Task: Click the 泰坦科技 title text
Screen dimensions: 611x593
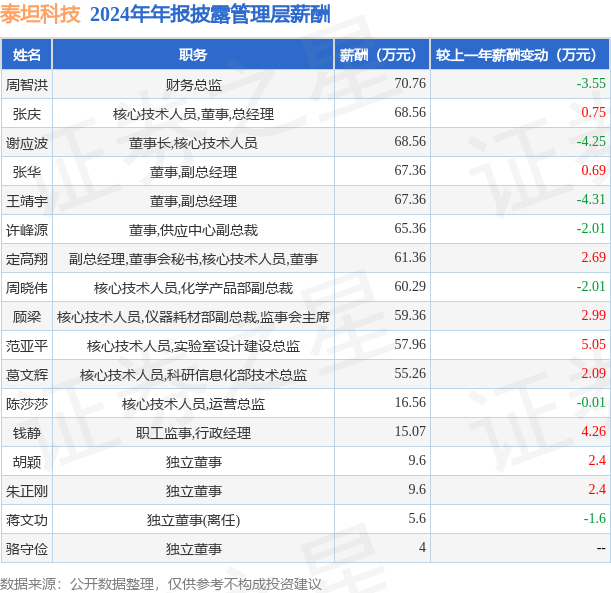Action: [x=40, y=14]
